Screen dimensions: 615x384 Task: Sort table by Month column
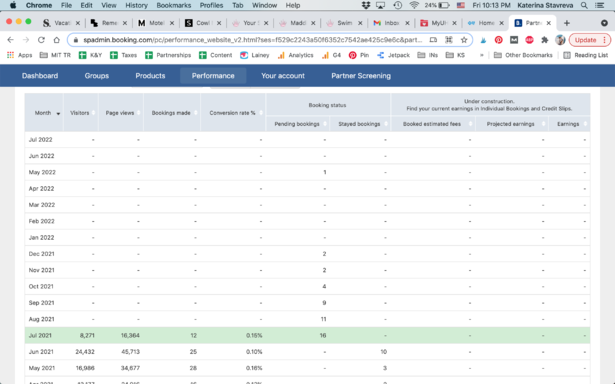(x=44, y=113)
